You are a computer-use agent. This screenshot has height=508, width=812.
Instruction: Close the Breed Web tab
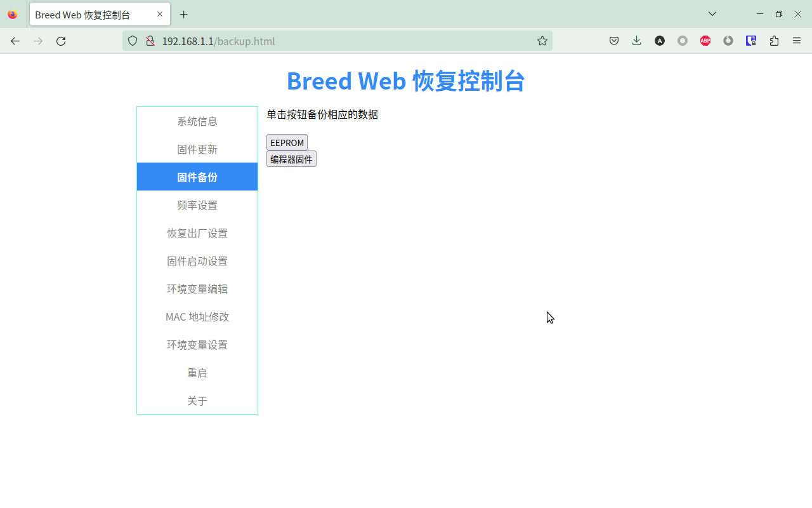(x=160, y=14)
